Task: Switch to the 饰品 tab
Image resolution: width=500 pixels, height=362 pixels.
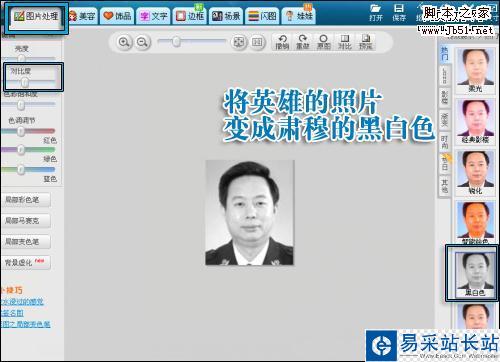Action: click(117, 16)
